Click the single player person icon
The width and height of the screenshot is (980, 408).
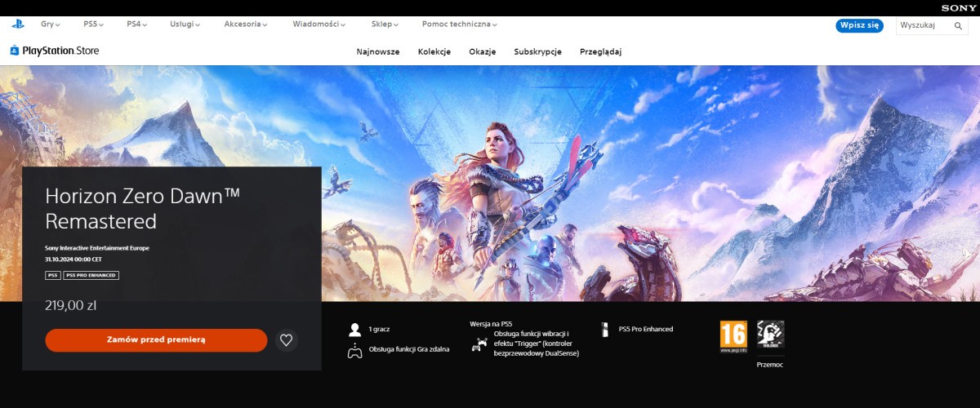click(x=354, y=330)
